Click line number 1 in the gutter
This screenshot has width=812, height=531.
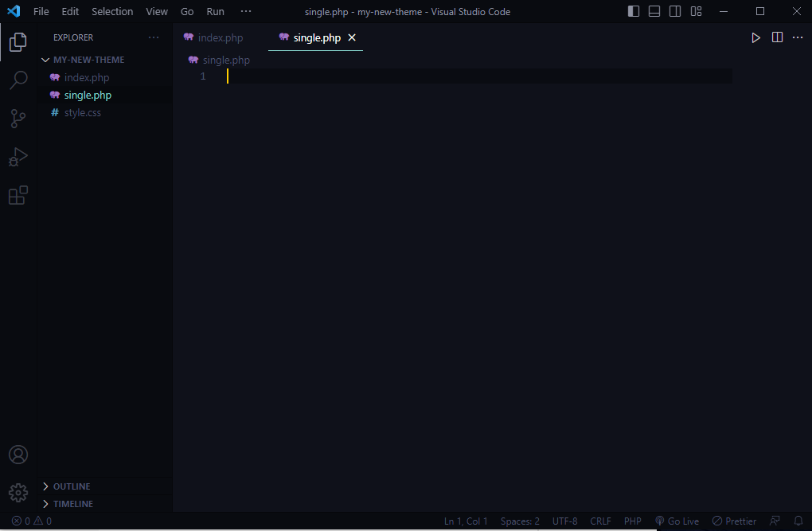pos(203,76)
